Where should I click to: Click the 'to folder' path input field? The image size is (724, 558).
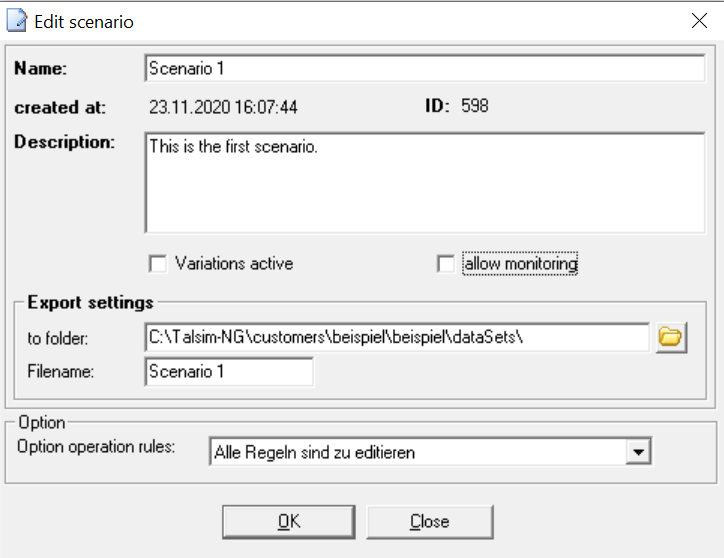coord(396,338)
